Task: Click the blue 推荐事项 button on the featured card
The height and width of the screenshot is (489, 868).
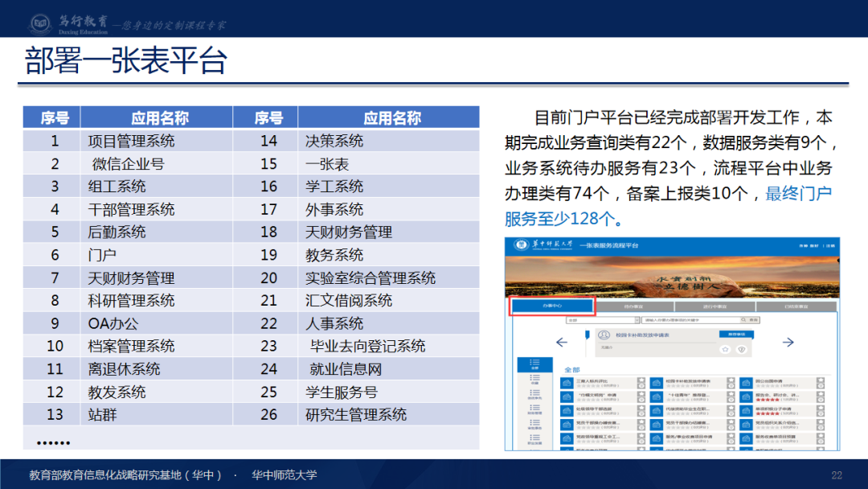Action: (736, 335)
